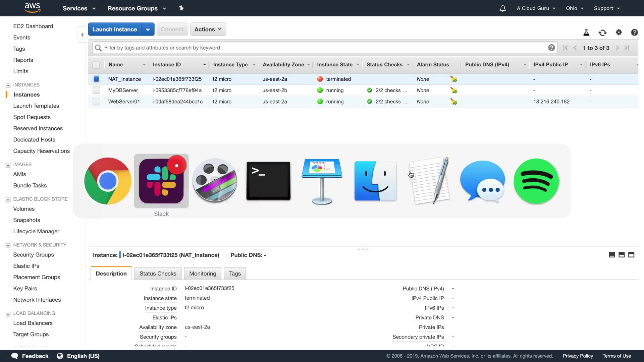Open the Ohio region dropdown
Viewport: 644px width, 362px height.
point(575,8)
